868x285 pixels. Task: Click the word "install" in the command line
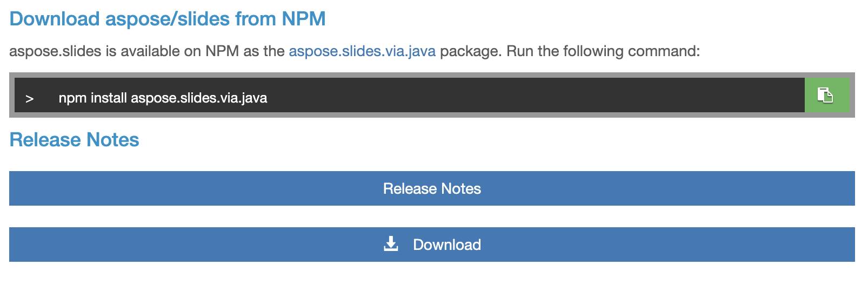click(109, 98)
